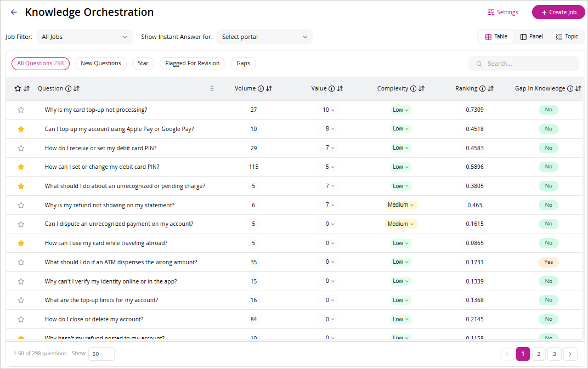Click the Search questions field
This screenshot has width=588, height=369.
click(523, 64)
